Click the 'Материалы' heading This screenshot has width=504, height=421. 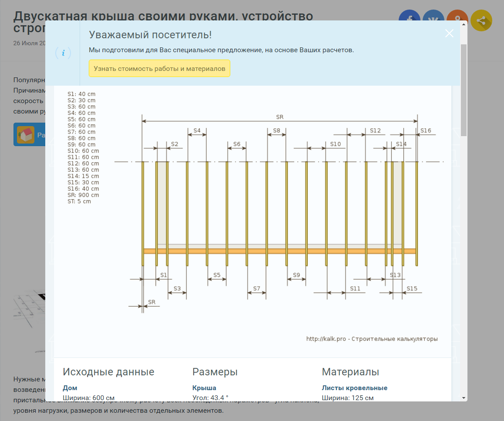pos(350,371)
